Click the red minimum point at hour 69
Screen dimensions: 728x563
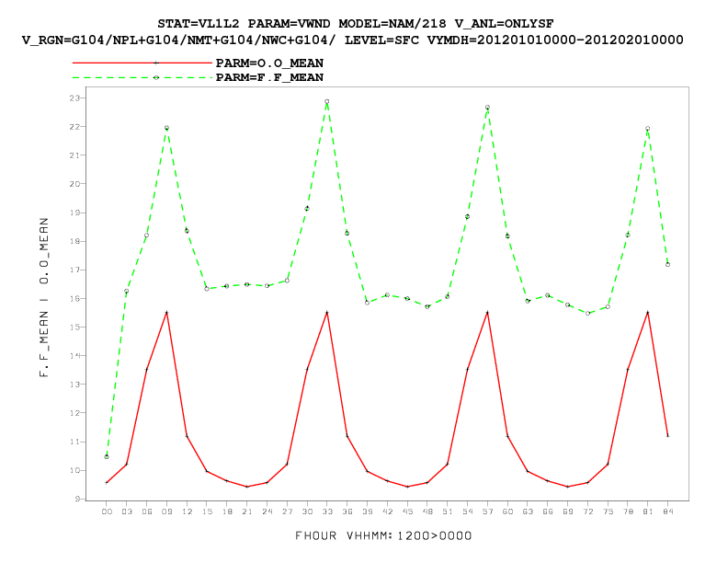click(x=567, y=487)
